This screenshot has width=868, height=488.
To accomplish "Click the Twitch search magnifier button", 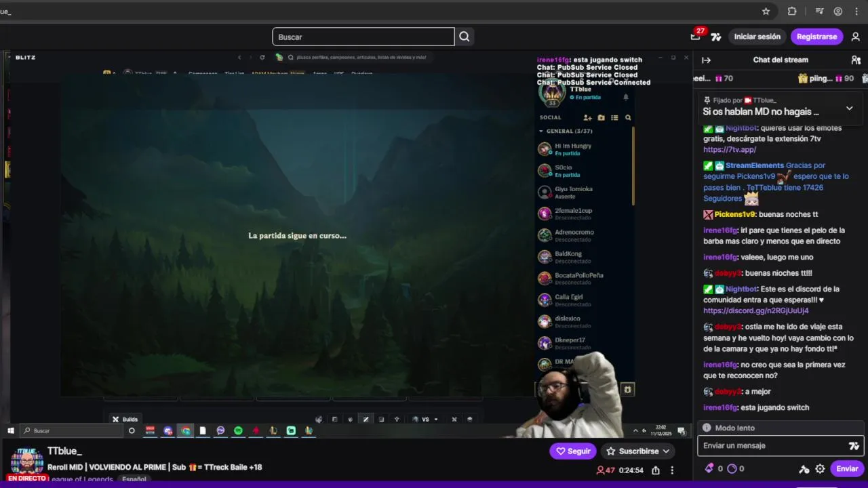I will 465,37.
